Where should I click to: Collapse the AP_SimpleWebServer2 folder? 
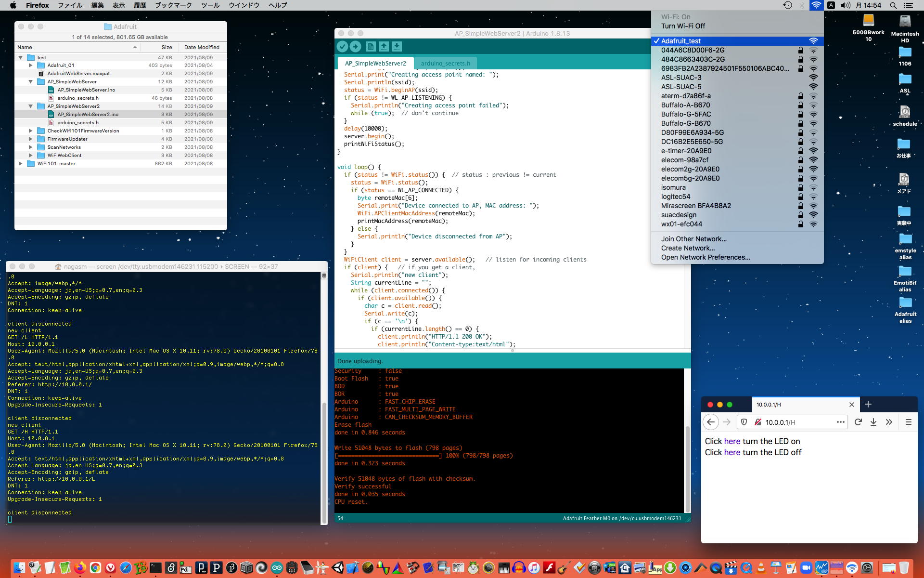30,106
